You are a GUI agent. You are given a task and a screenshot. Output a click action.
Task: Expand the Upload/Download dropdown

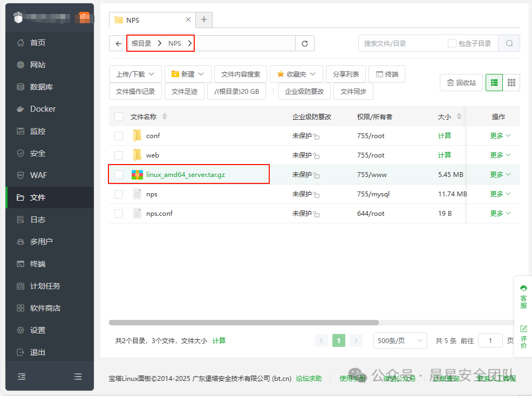pyautogui.click(x=135, y=74)
